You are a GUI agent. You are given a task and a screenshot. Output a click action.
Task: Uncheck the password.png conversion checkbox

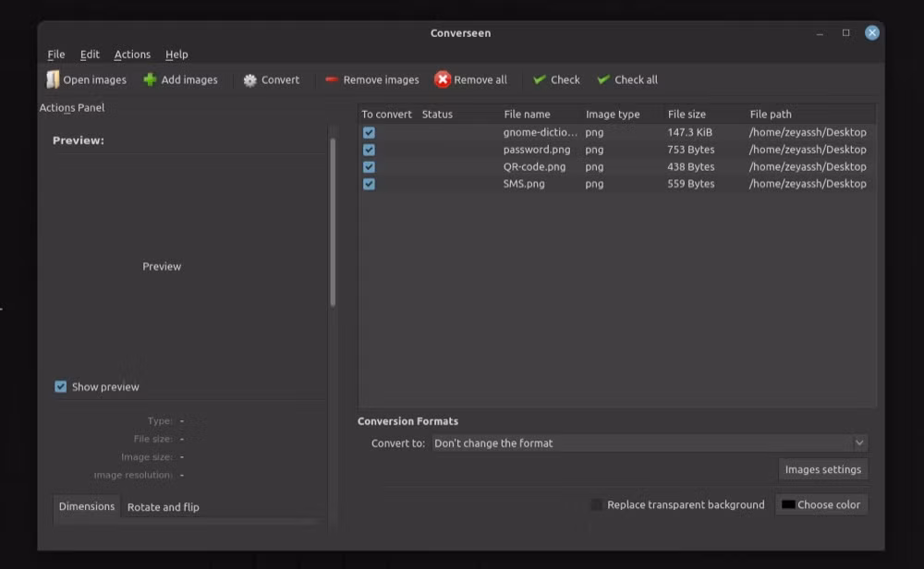pyautogui.click(x=369, y=150)
